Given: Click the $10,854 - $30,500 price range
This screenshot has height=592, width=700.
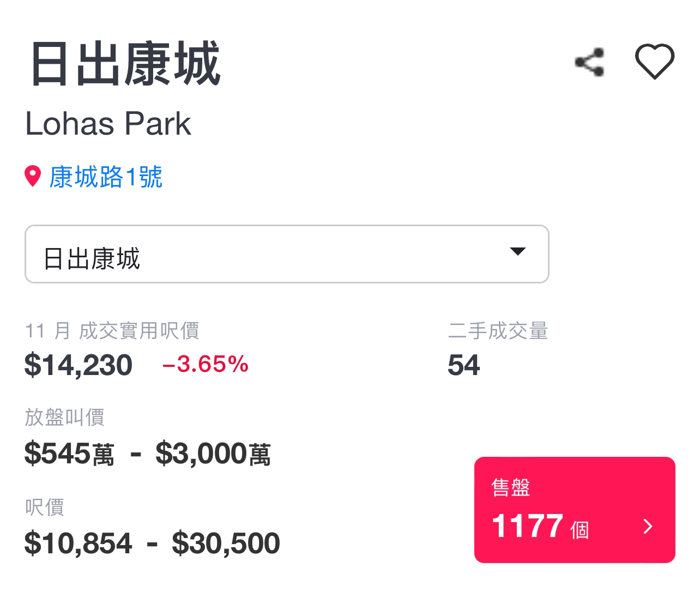Looking at the screenshot, I should click(152, 543).
